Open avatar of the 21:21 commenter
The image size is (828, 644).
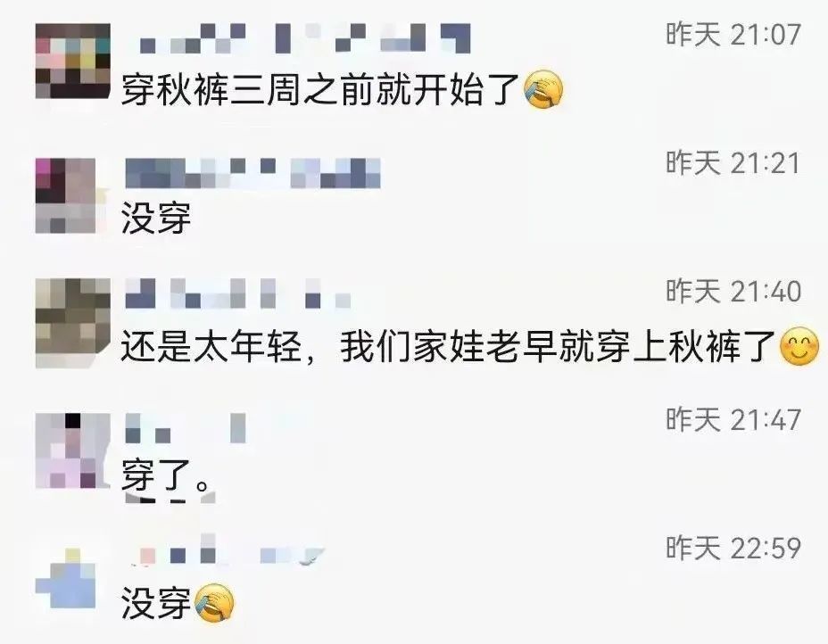[66, 196]
